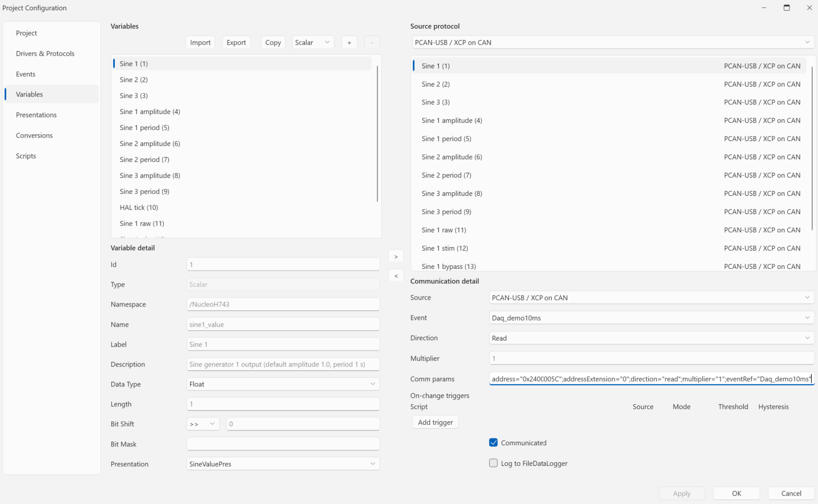Screen dimensions: 818x504
Task: Click the Label input field
Action: coord(283,344)
